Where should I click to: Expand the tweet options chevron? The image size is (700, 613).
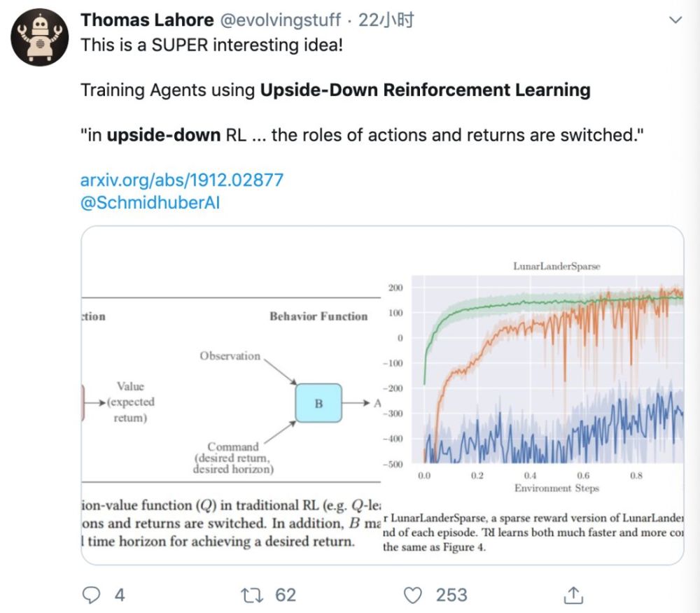(x=675, y=20)
